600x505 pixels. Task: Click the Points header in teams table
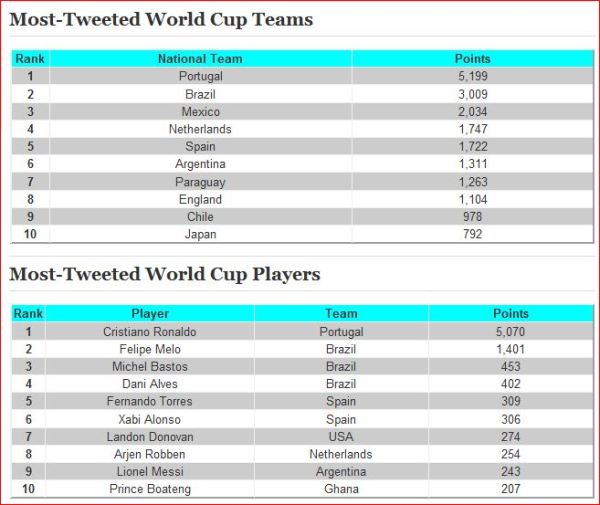[x=472, y=59]
